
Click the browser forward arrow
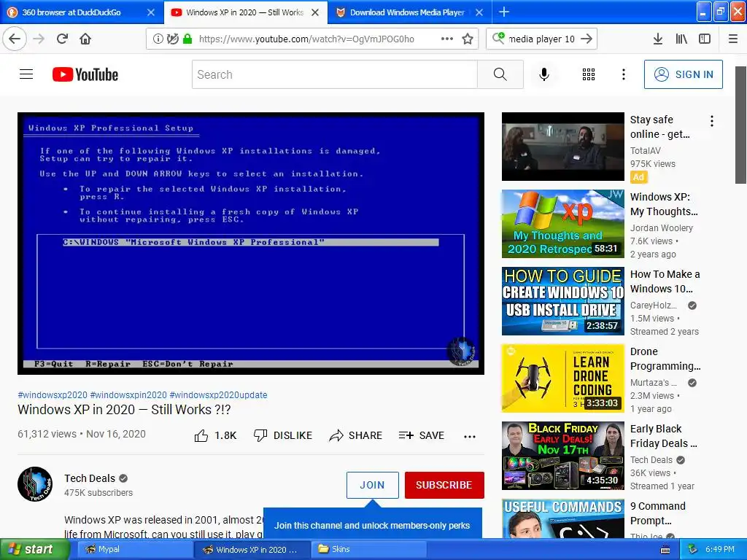39,39
